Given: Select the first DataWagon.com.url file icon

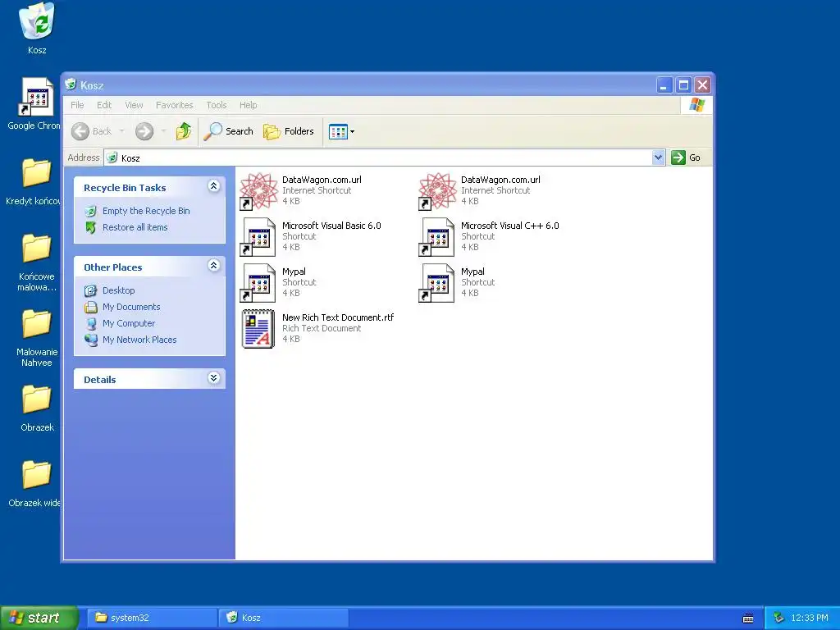Looking at the screenshot, I should 258,190.
